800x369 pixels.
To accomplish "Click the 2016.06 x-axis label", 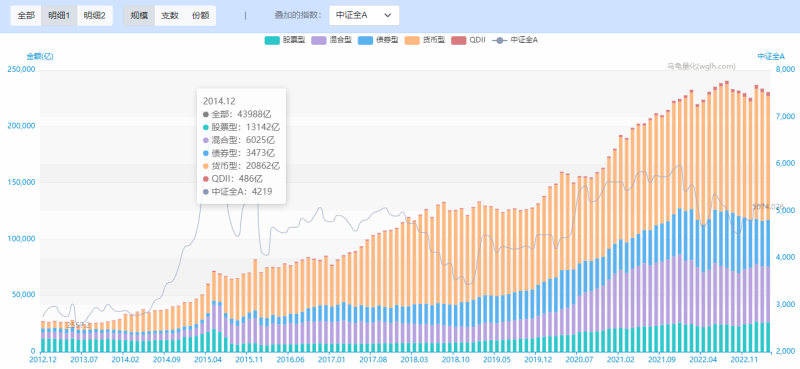I will (x=289, y=360).
